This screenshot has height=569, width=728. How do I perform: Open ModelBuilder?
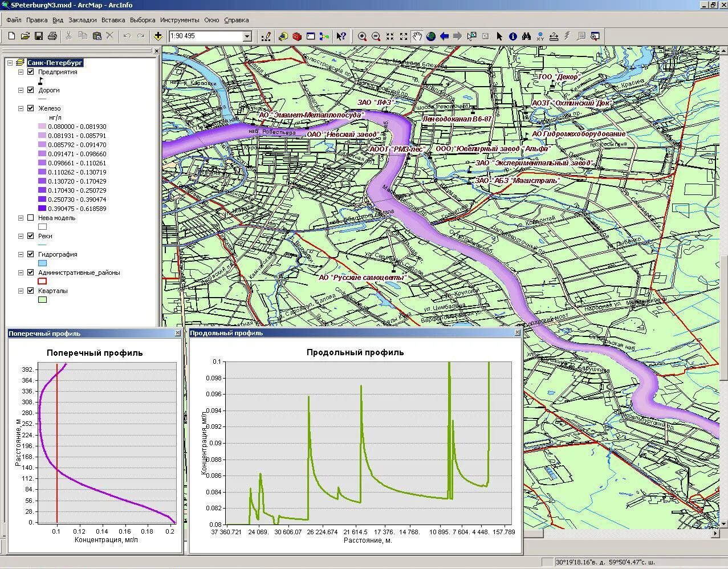[x=324, y=36]
